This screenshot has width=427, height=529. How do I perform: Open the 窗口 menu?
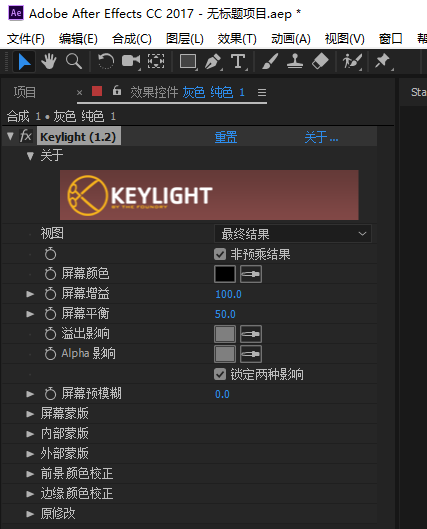390,39
